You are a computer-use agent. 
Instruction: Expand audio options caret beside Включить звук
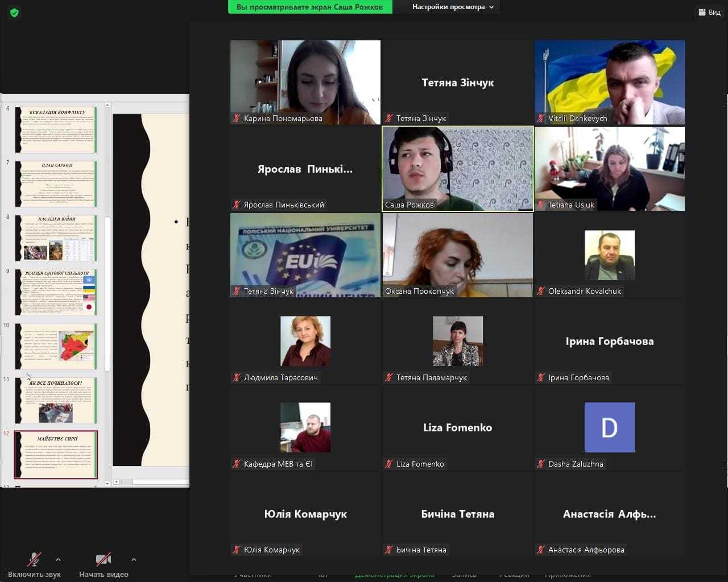point(58,560)
